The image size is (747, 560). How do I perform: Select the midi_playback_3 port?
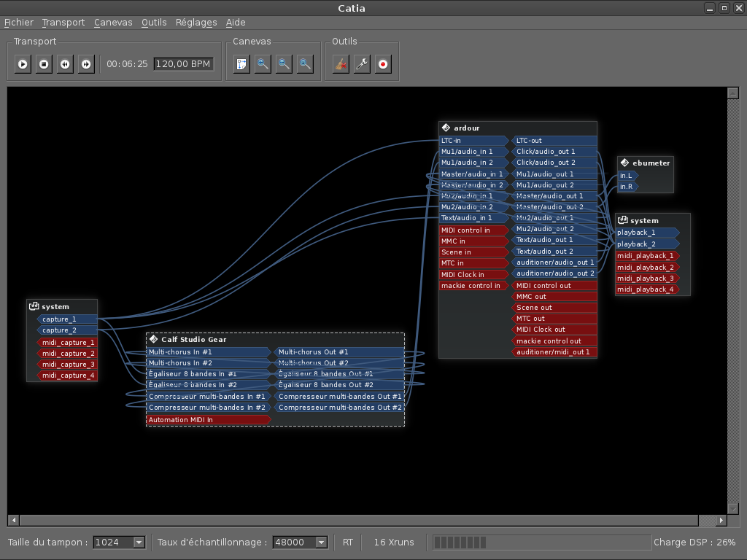(648, 278)
